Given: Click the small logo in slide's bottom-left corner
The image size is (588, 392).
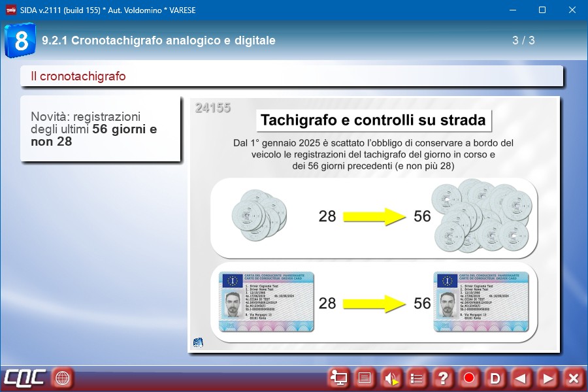Looking at the screenshot, I should pos(199,342).
